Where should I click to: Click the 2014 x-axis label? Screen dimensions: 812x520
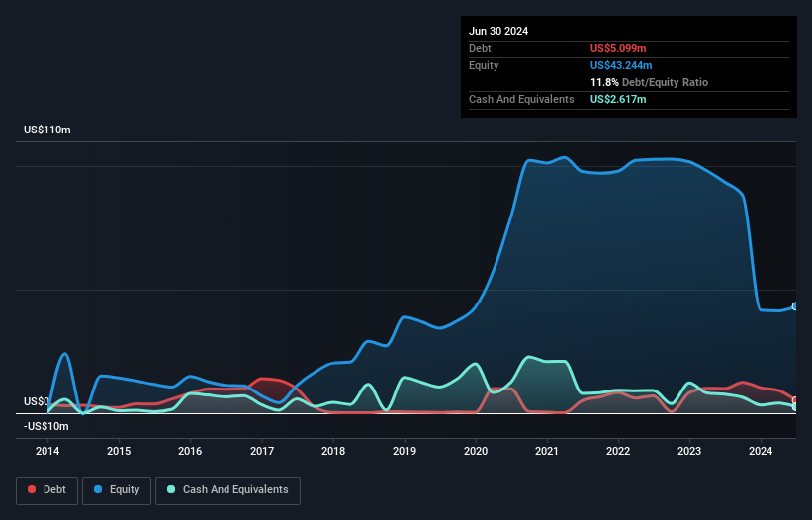[x=47, y=451]
